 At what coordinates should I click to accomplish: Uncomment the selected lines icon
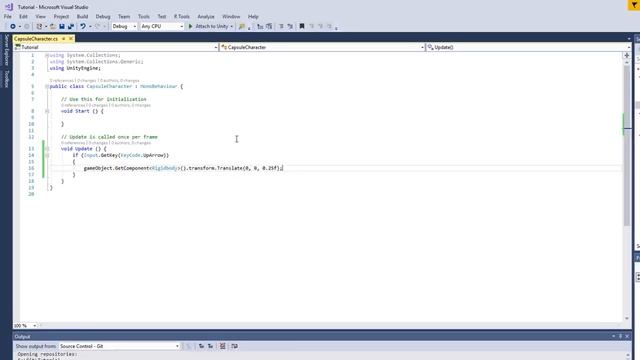pyautogui.click(x=290, y=26)
